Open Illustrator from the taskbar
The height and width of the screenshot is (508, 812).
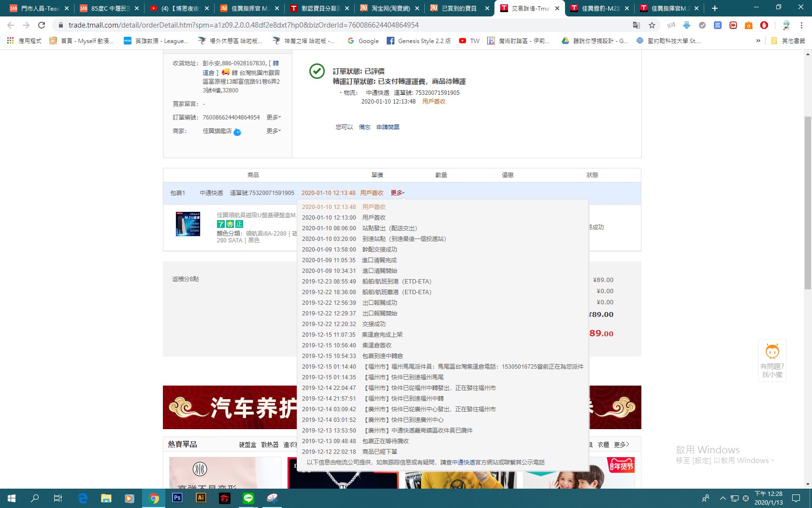201,498
